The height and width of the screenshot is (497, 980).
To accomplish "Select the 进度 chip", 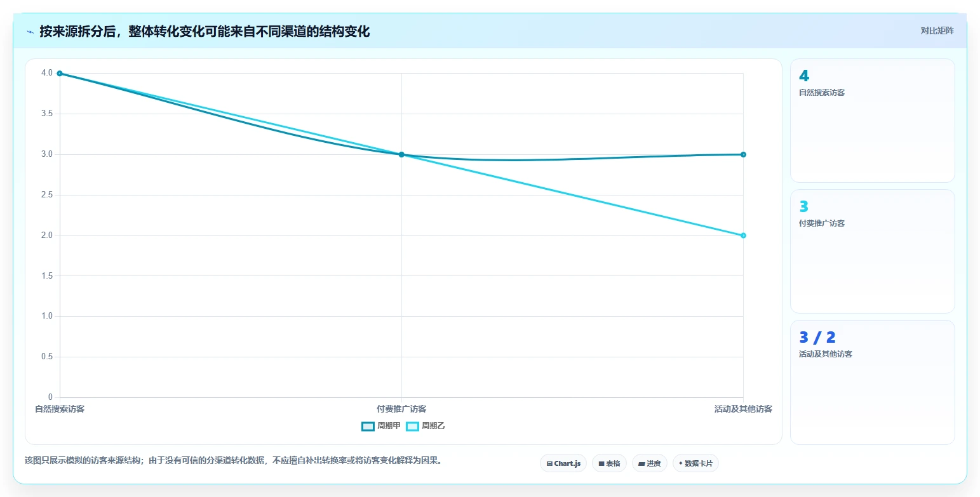I will pyautogui.click(x=650, y=463).
